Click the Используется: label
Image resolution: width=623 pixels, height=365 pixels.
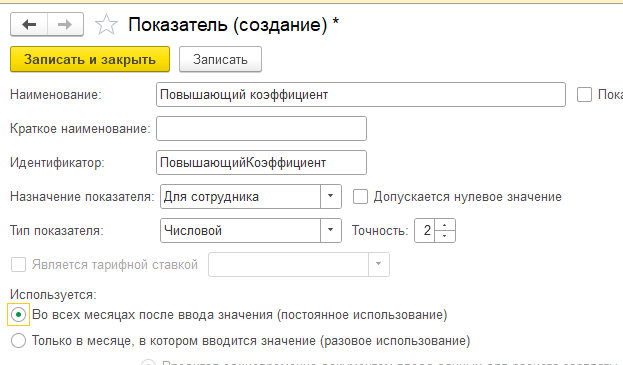(53, 294)
